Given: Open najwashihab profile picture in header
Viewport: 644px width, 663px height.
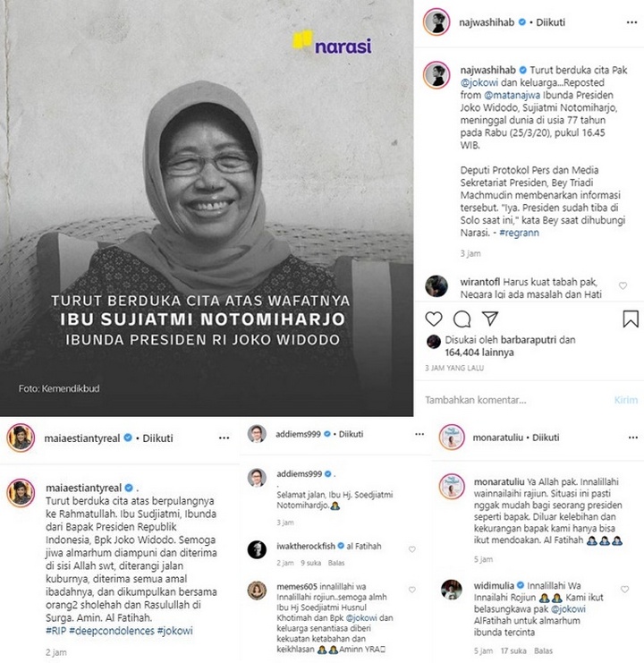Looking at the screenshot, I should (436, 22).
